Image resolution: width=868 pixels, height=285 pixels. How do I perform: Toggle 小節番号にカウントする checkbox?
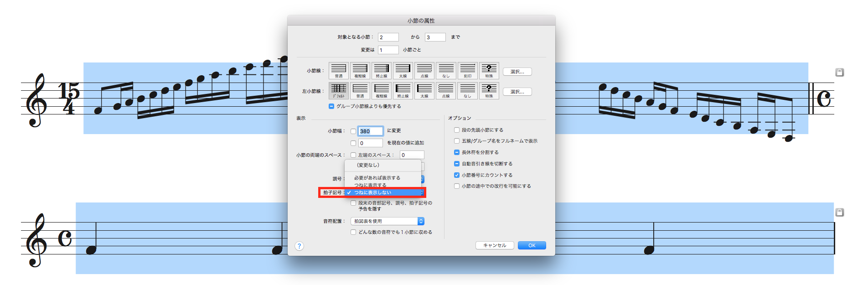tap(457, 175)
